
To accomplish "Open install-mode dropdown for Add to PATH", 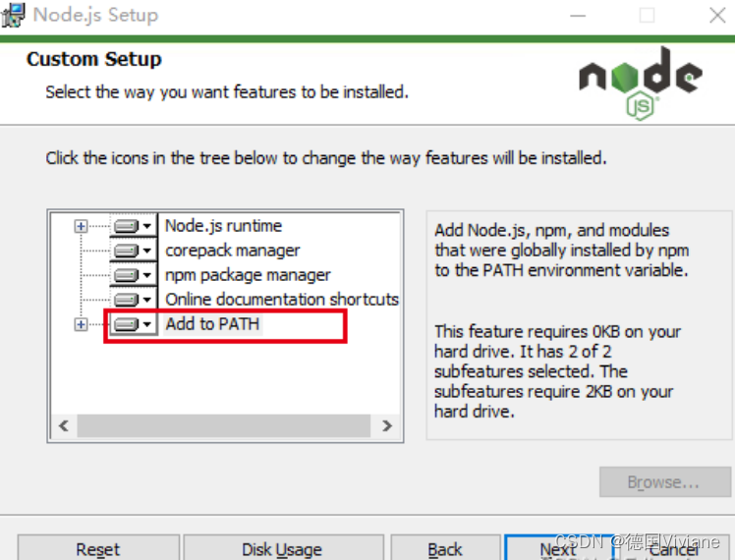I will point(133,324).
